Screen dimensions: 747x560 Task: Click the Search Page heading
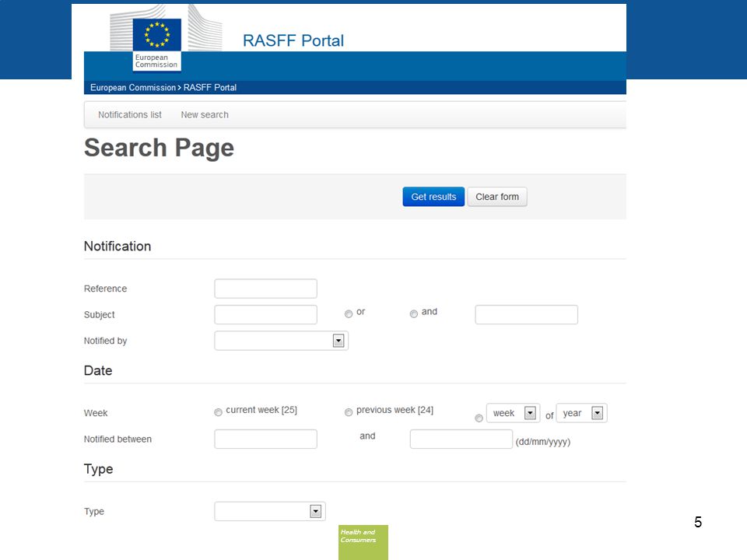[159, 148]
